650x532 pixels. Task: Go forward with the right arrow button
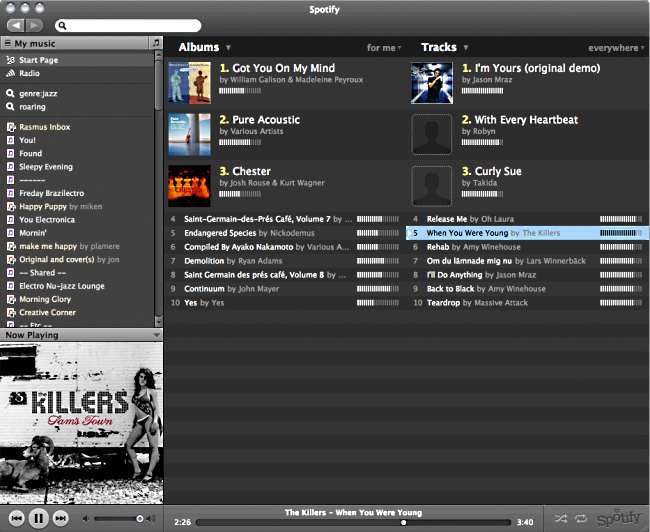click(x=34, y=26)
